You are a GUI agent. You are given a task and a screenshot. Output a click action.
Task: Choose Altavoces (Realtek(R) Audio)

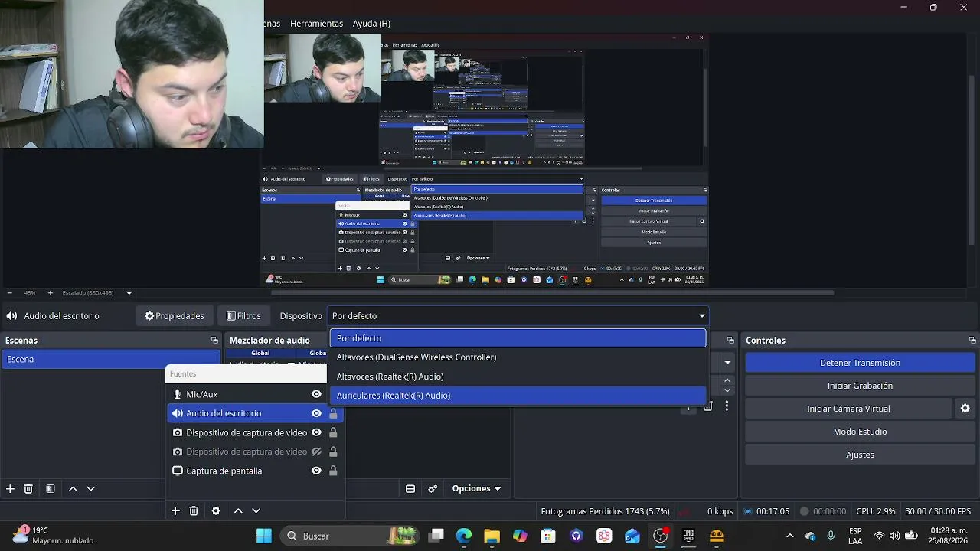pos(518,377)
